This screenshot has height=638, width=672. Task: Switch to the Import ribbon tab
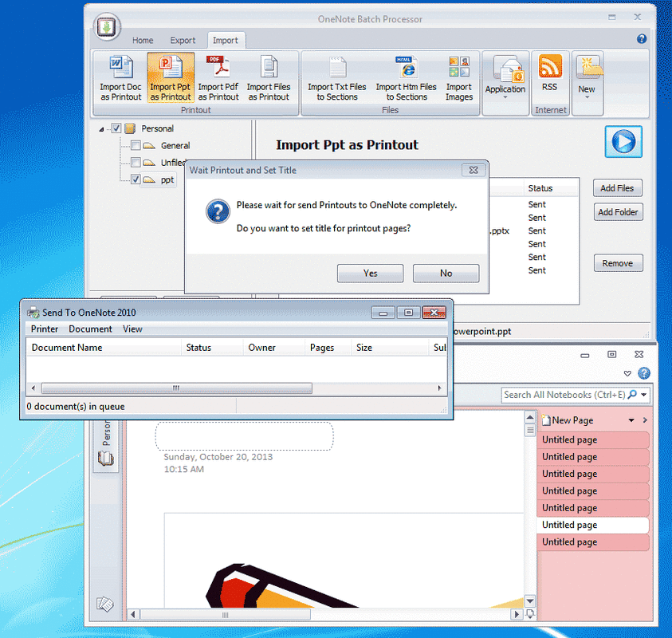226,41
